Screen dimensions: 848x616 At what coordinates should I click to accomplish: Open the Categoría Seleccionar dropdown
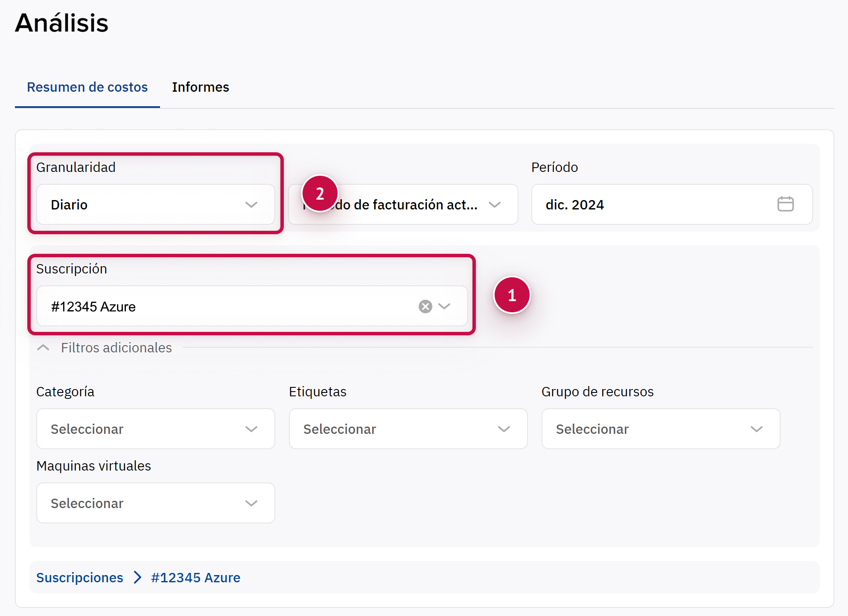click(x=155, y=429)
